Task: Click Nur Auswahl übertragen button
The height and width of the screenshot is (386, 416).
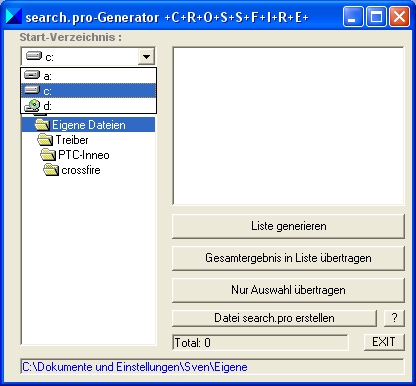Action: pos(288,290)
